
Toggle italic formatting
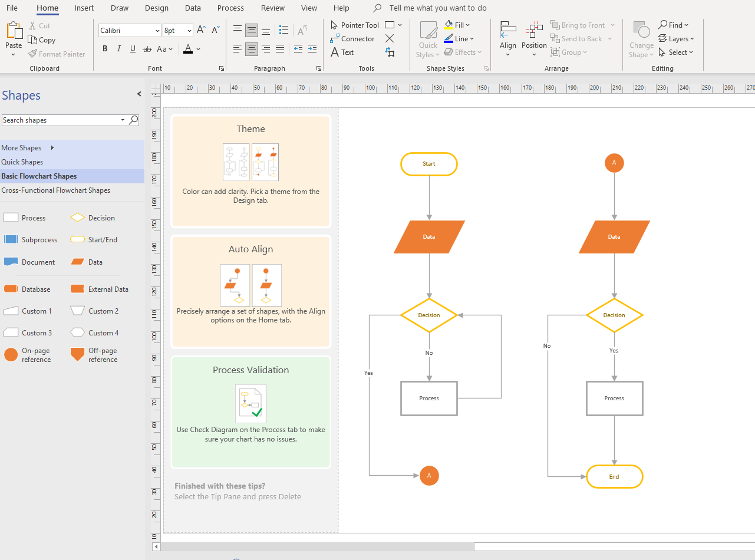(x=118, y=49)
